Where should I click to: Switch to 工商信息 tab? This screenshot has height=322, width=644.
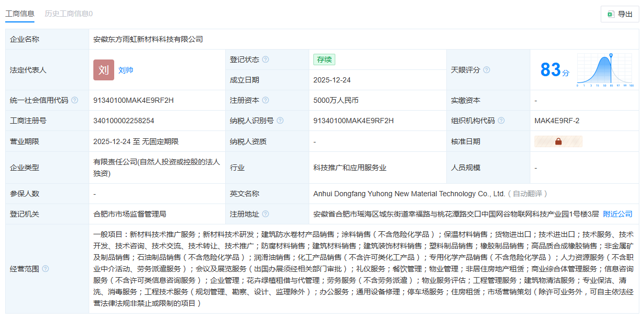[20, 14]
